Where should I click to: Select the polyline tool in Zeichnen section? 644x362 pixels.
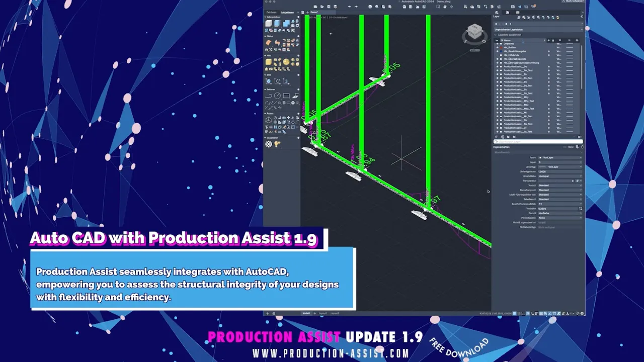(x=268, y=96)
